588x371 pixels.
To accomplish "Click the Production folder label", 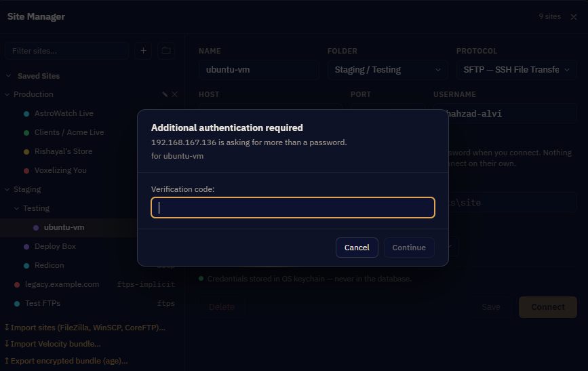I will [33, 94].
